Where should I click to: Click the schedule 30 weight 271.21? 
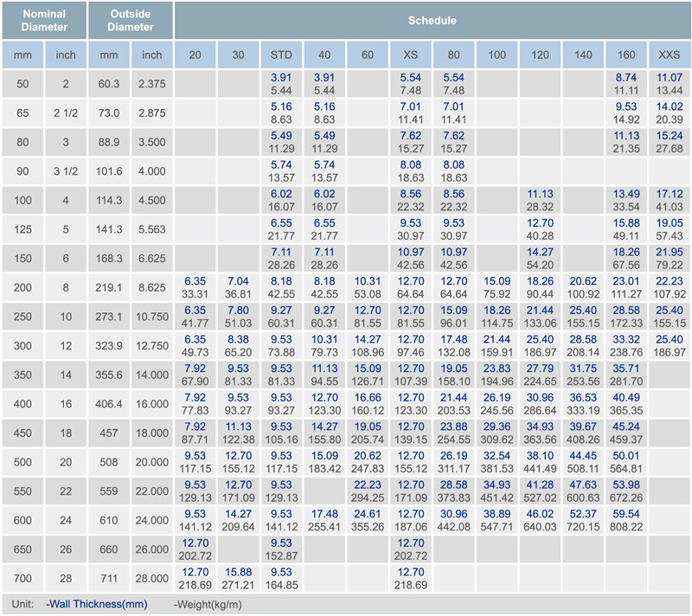(x=238, y=585)
